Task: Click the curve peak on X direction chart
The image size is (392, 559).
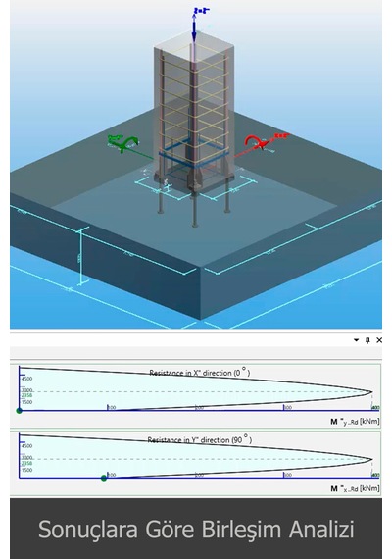Action: (x=371, y=392)
